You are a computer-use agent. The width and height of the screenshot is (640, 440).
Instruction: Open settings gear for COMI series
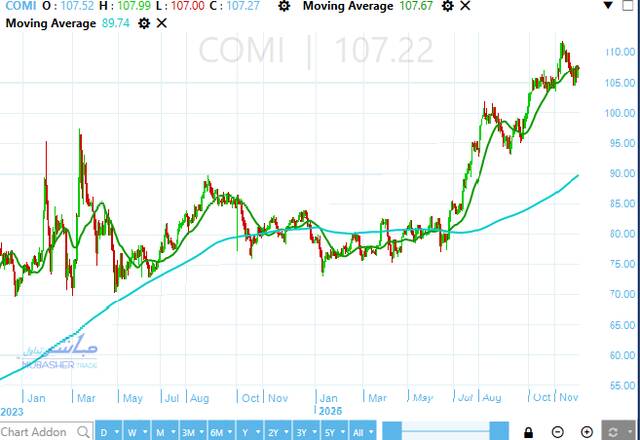tap(285, 7)
